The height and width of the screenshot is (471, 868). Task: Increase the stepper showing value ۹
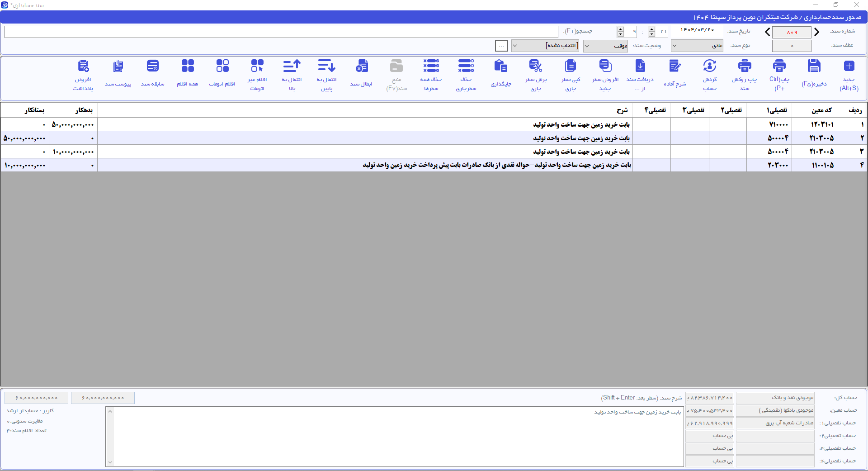pyautogui.click(x=620, y=29)
